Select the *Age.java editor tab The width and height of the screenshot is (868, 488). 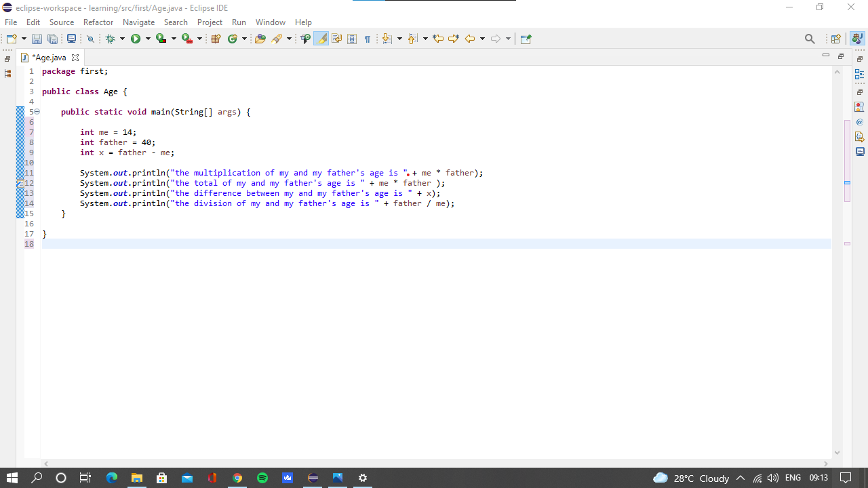tap(49, 58)
